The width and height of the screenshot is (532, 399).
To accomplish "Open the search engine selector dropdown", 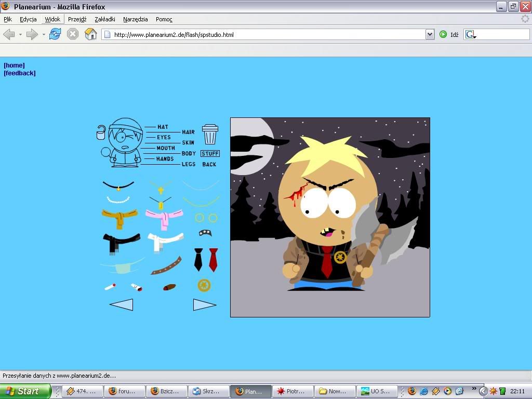I will [471, 35].
